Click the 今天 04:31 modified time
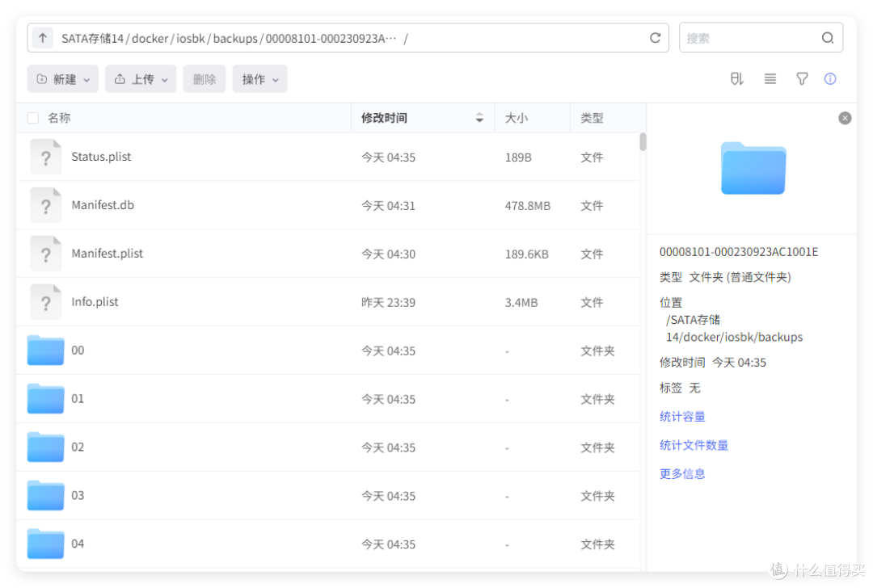Image resolution: width=873 pixels, height=588 pixels. pos(388,206)
